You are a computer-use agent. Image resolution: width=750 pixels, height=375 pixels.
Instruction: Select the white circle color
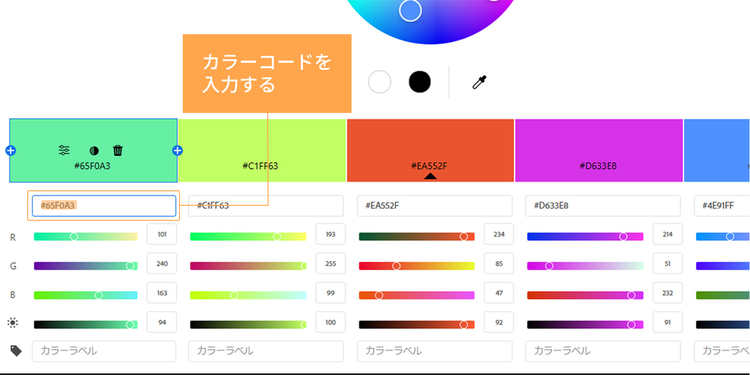[379, 82]
